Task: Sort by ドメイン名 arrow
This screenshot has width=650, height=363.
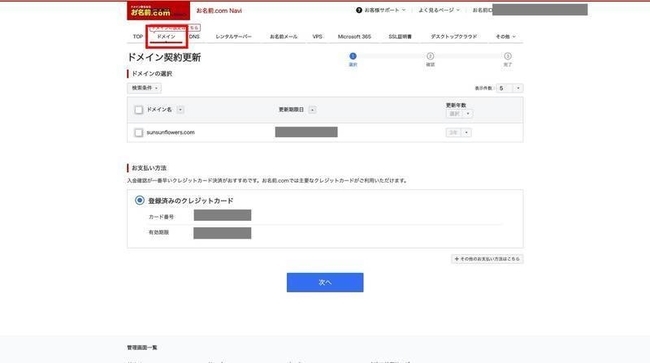Action: point(180,110)
